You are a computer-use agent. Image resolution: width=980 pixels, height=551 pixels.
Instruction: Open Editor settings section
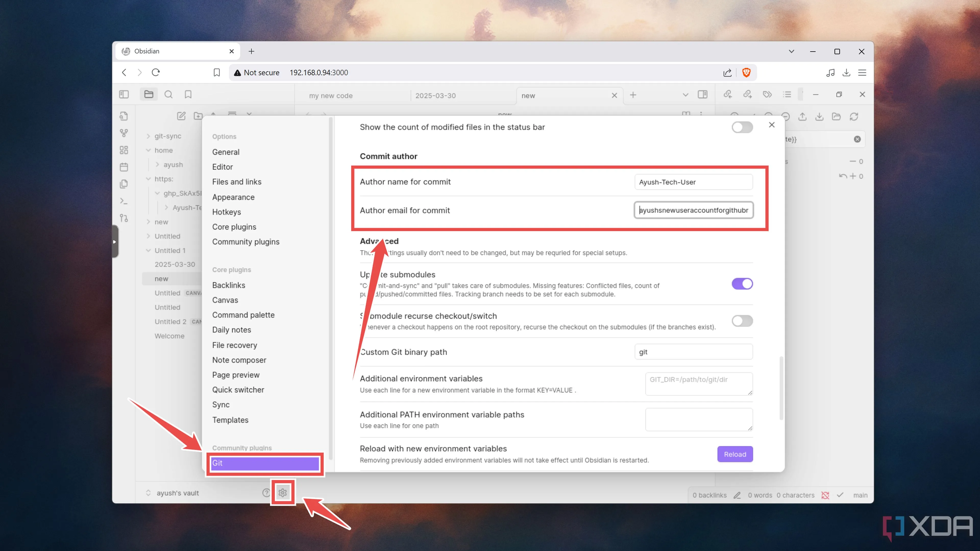(x=223, y=167)
